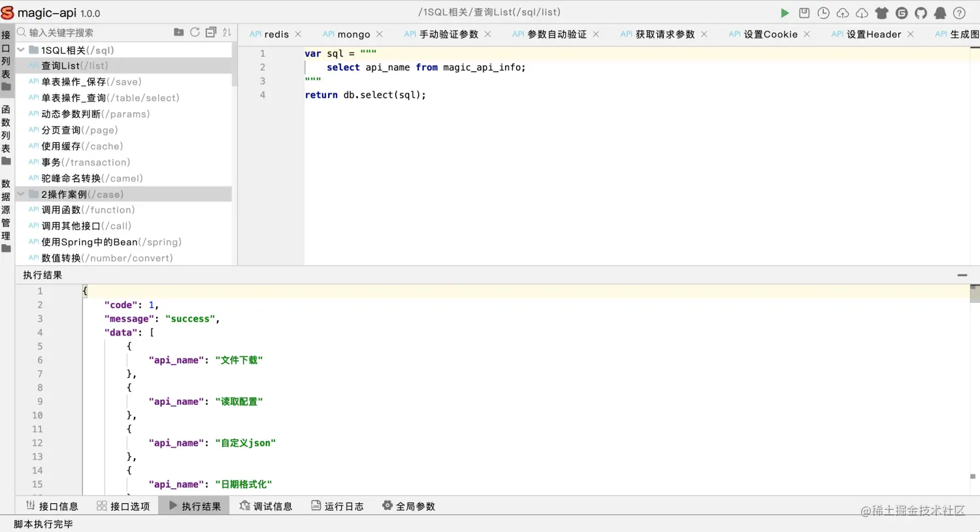The height and width of the screenshot is (532, 980).
Task: Close the 设置Header tab
Action: coord(910,34)
